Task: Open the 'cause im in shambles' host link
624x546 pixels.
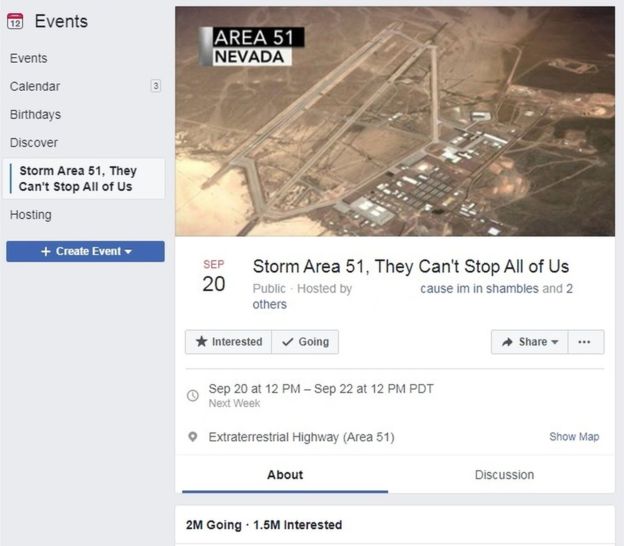Action: pos(479,289)
